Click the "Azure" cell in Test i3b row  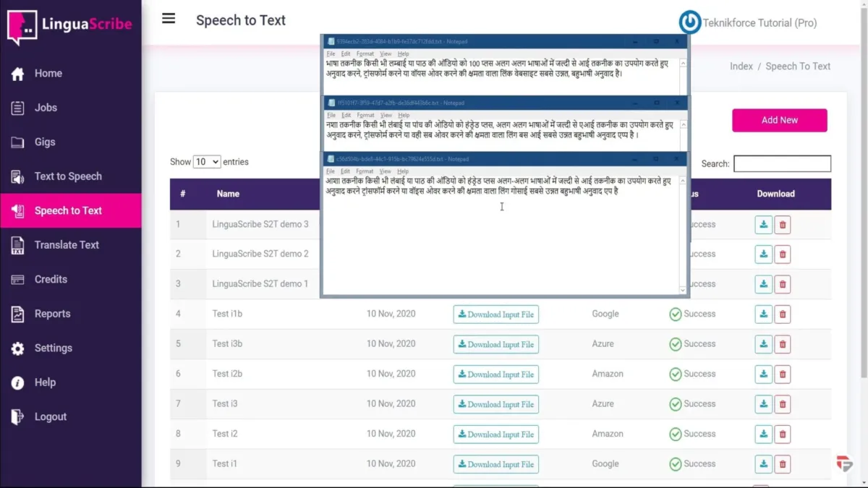click(x=603, y=344)
